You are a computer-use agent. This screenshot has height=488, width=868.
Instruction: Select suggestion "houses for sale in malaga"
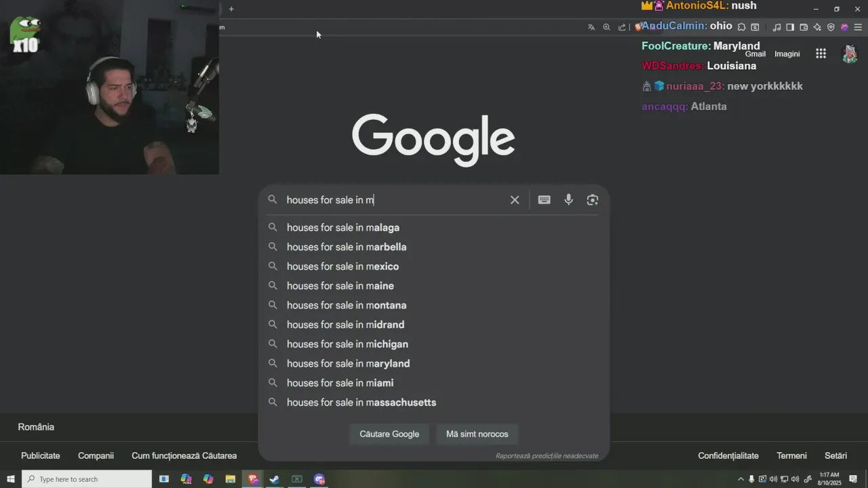click(x=434, y=228)
